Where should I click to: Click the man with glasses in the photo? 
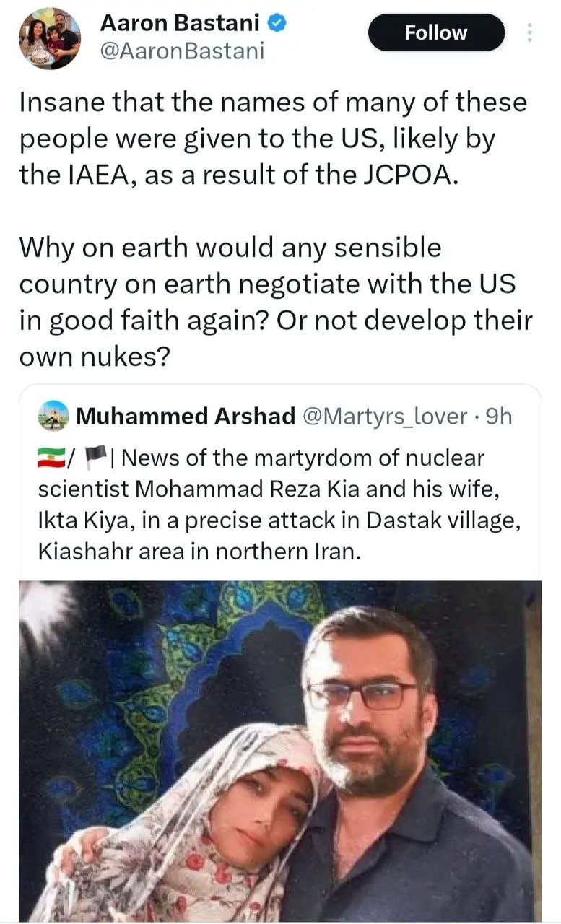(375, 722)
